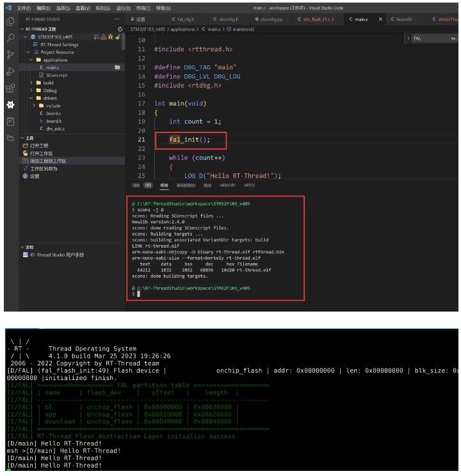The image size is (461, 476).
Task: Open the Search view in the activity bar
Action: click(x=10, y=38)
